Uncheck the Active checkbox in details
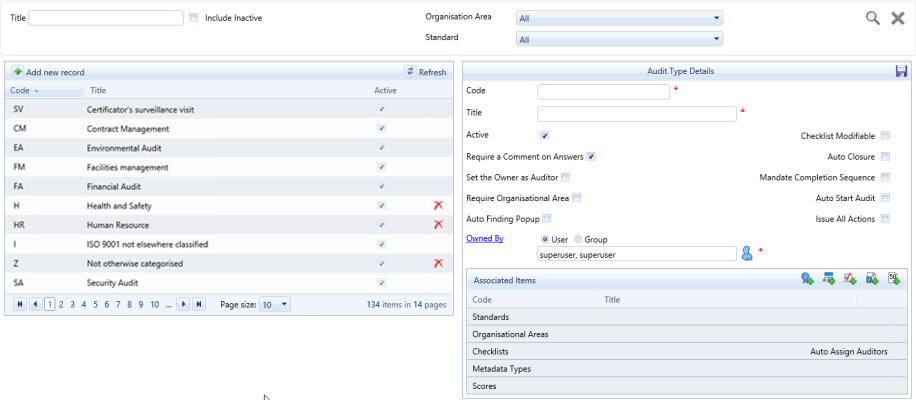This screenshot has width=916, height=400. [x=544, y=135]
